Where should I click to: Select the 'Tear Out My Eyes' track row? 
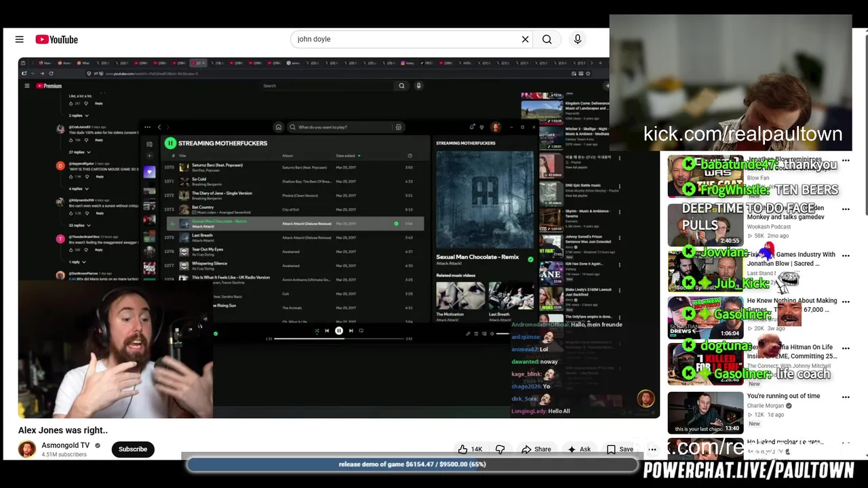tap(294, 251)
